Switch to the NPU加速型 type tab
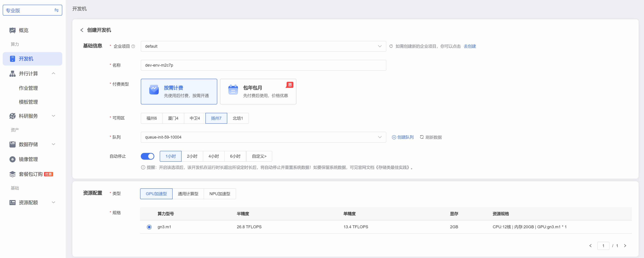This screenshot has width=644, height=258. pos(220,194)
